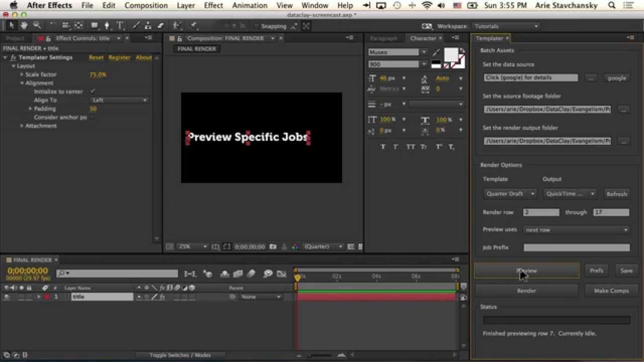Open the Animation menu
644x362 pixels.
[250, 6]
